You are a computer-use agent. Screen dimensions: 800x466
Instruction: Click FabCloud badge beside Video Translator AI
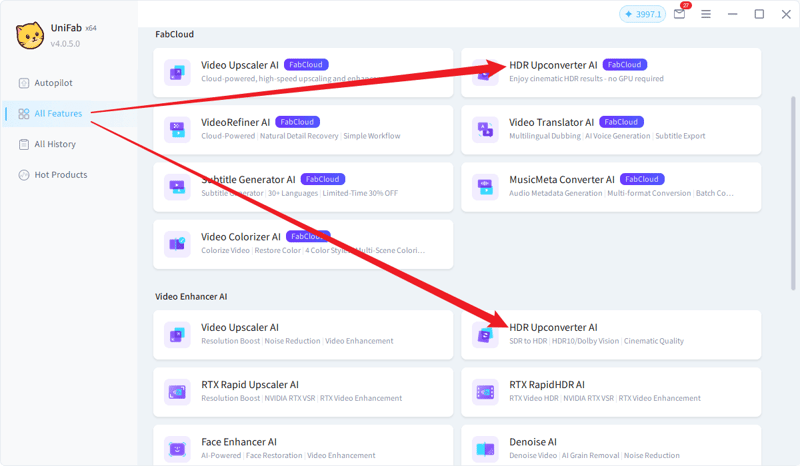[621, 122]
